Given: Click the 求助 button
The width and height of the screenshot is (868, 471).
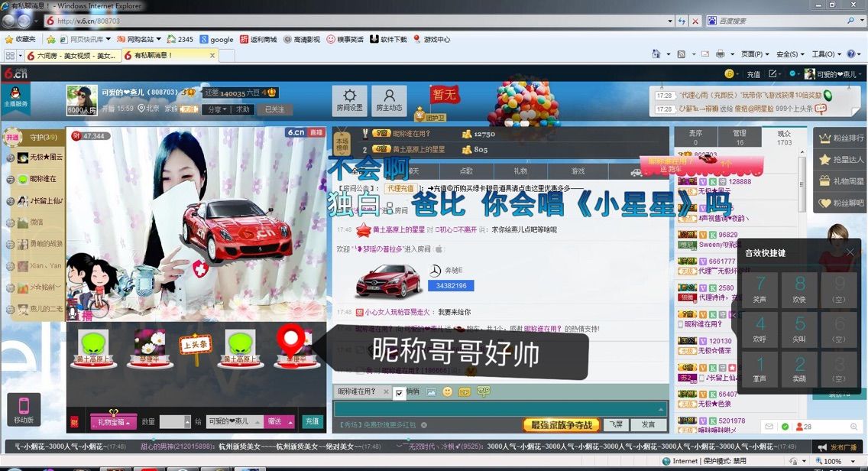Looking at the screenshot, I should pos(243,109).
